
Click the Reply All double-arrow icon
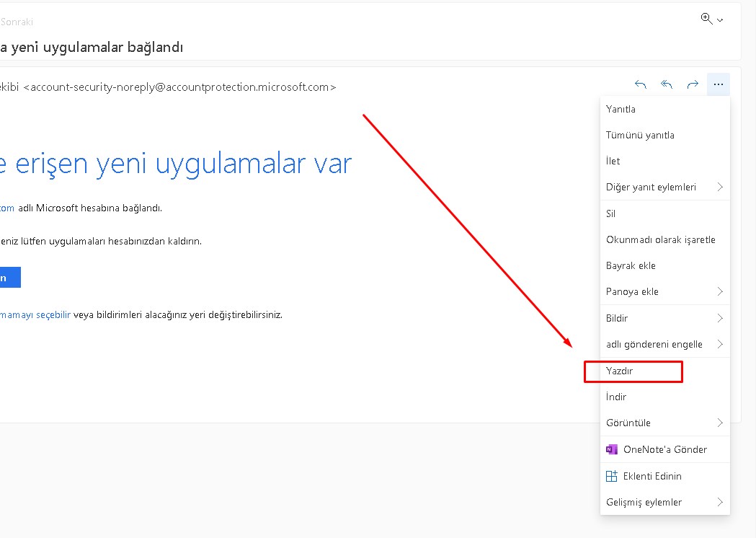click(x=666, y=84)
